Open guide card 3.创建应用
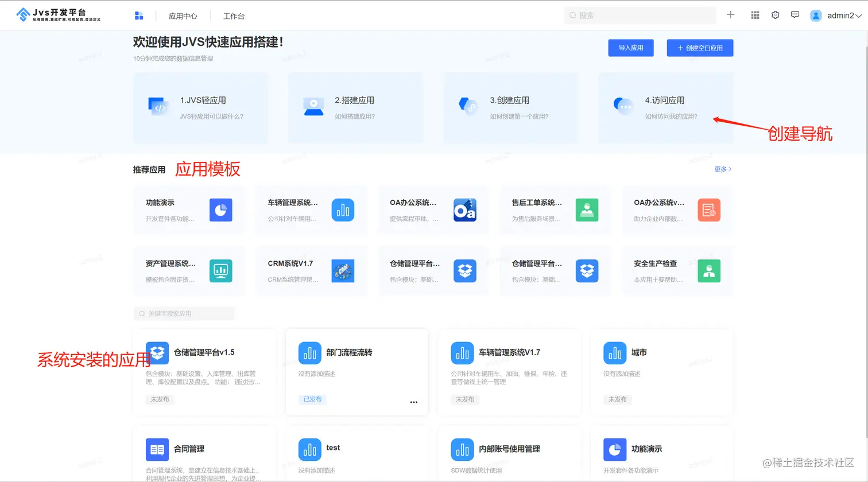 pyautogui.click(x=510, y=108)
